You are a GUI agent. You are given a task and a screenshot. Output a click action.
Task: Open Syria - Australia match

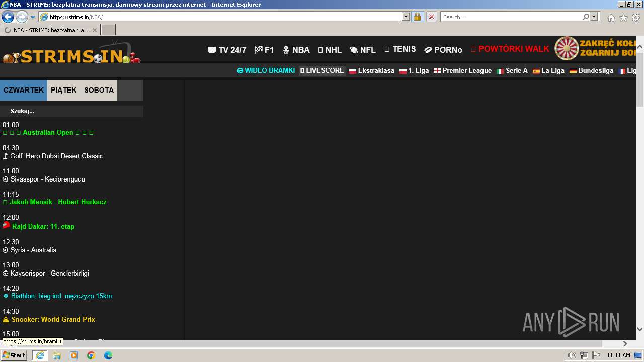click(x=30, y=250)
